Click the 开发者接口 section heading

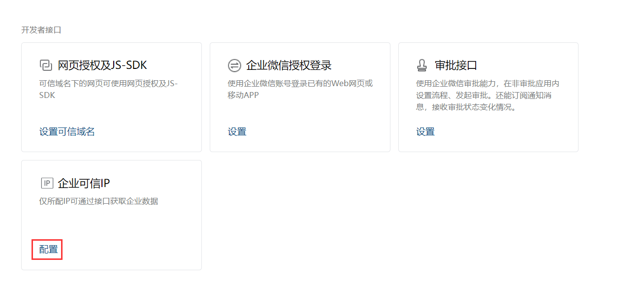tap(41, 30)
